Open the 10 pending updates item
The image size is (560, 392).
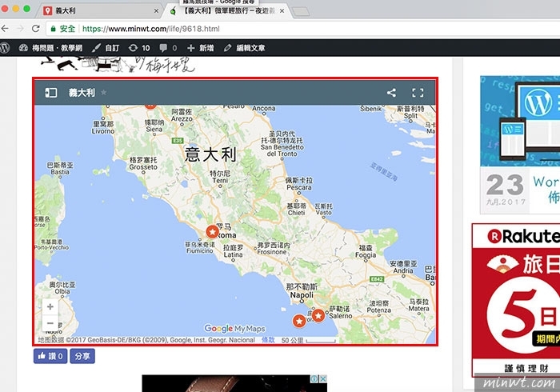[x=139, y=48]
